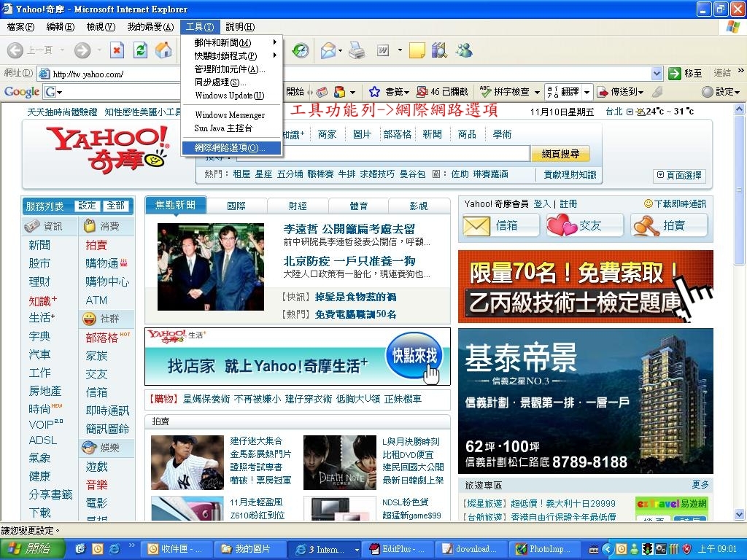Click the Internet Explorer quick launch icon
The width and height of the screenshot is (747, 560).
tap(115, 549)
